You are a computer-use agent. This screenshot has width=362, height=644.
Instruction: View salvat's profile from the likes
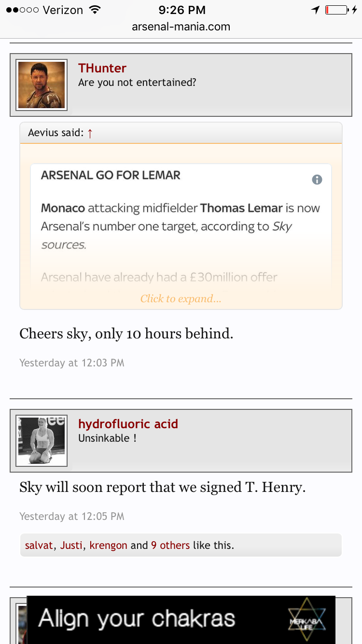(39, 546)
